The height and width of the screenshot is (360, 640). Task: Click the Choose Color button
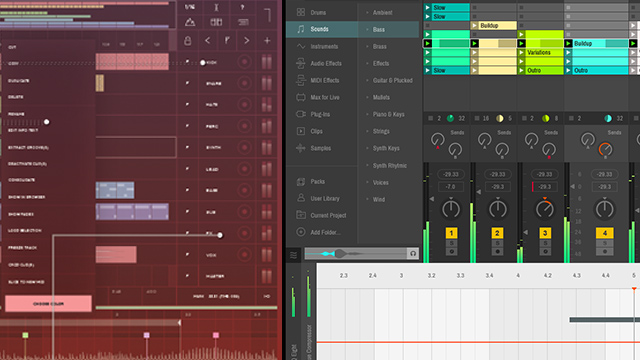pyautogui.click(x=48, y=304)
